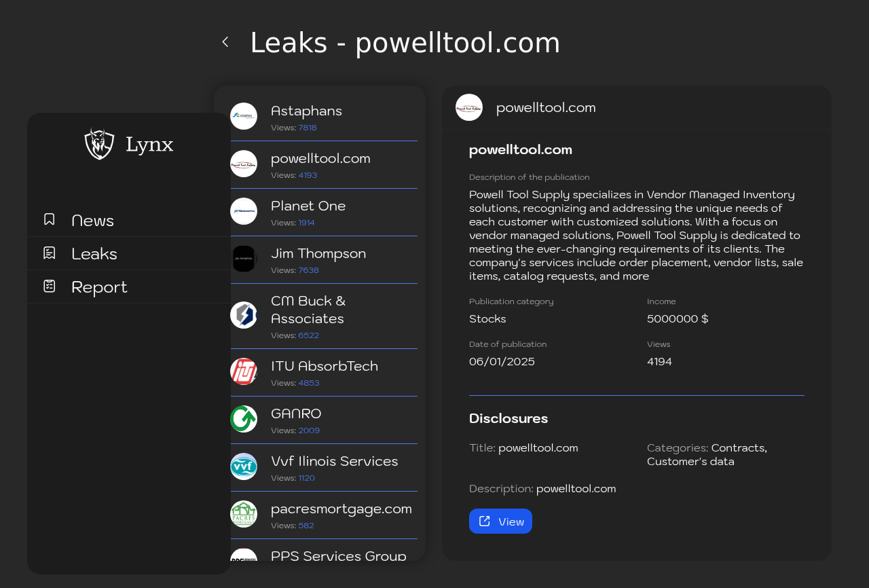Click the blue View disclosure button
Screen dimensions: 869x588
pyautogui.click(x=500, y=521)
